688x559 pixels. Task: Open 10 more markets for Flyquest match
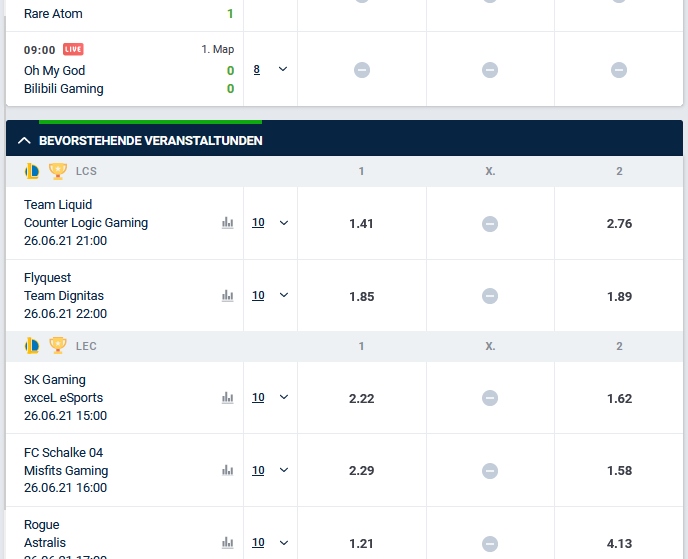pos(258,296)
